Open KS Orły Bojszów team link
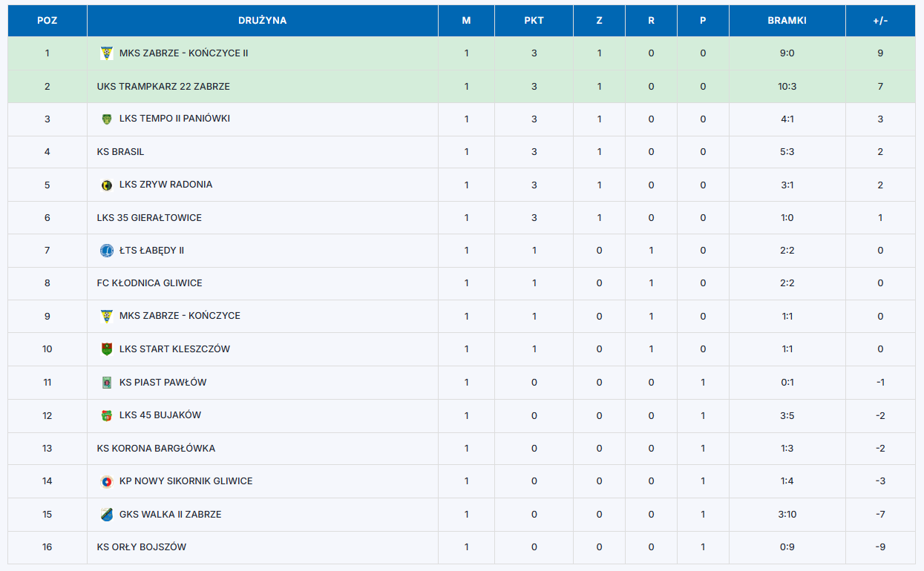924x571 pixels. (x=142, y=547)
